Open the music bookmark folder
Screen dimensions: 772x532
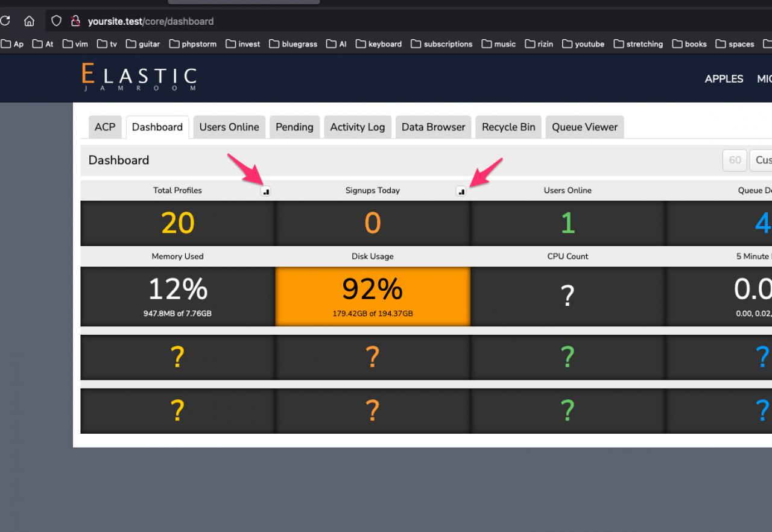click(x=499, y=44)
